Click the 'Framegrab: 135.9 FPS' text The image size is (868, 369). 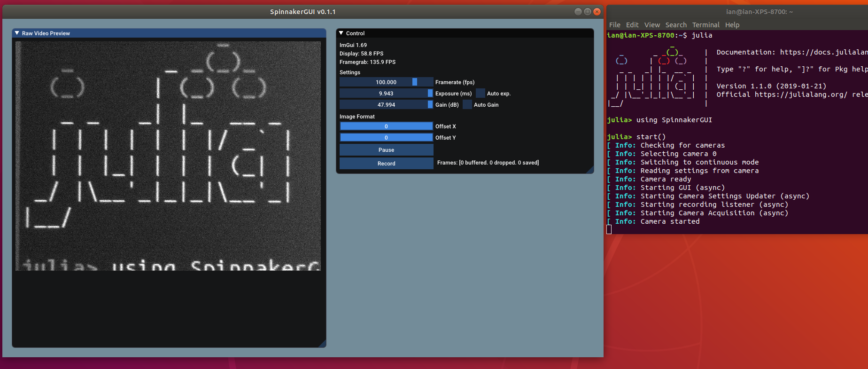(367, 62)
